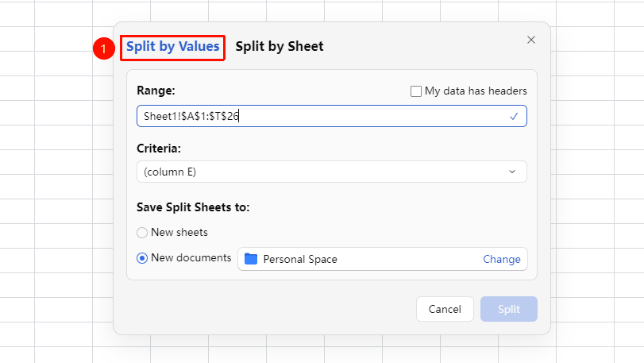Expand criteria list via chevron arrow
Image resolution: width=644 pixels, height=363 pixels.
(512, 172)
